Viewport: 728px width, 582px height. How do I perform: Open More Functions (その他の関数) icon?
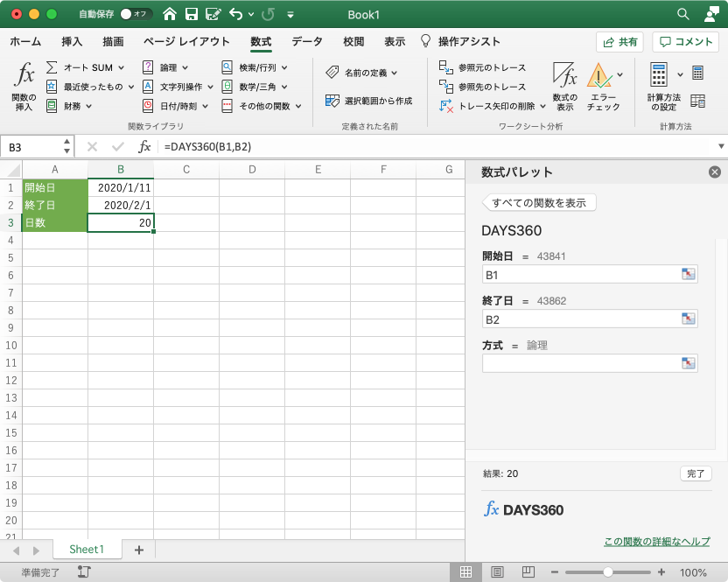(x=227, y=106)
